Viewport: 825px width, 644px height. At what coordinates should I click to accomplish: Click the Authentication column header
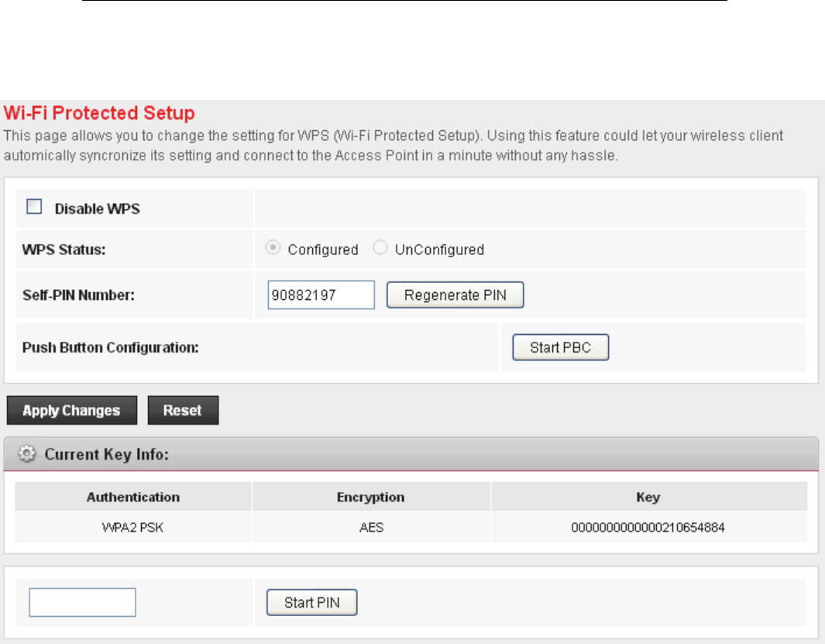coord(133,497)
